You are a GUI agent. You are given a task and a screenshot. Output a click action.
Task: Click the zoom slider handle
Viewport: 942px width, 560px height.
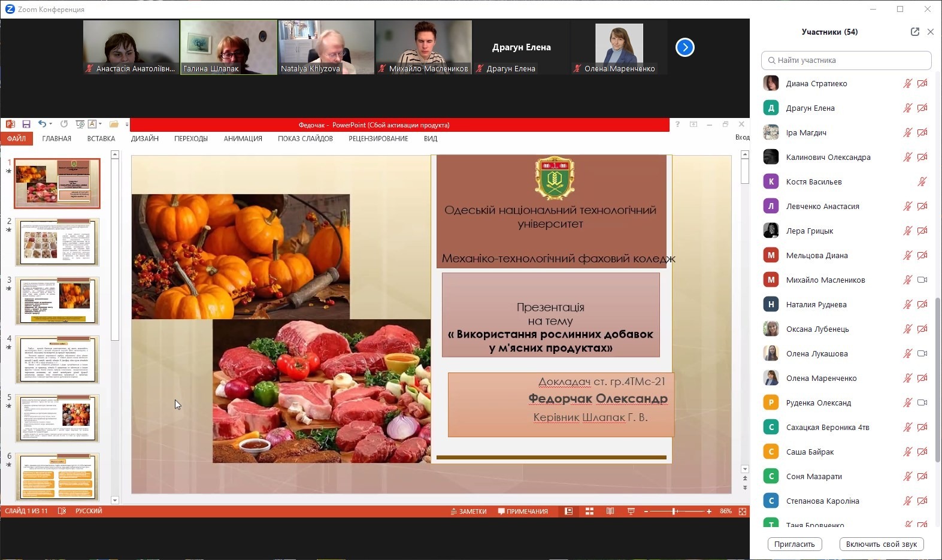(x=674, y=511)
